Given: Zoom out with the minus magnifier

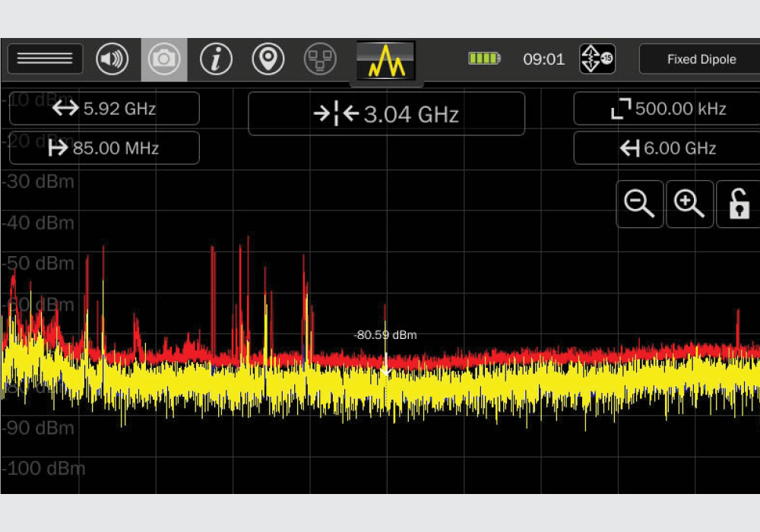Looking at the screenshot, I should tap(639, 204).
